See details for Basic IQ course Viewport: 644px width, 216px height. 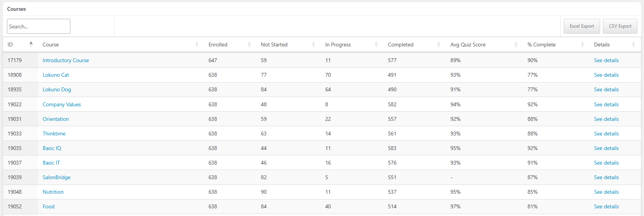606,148
